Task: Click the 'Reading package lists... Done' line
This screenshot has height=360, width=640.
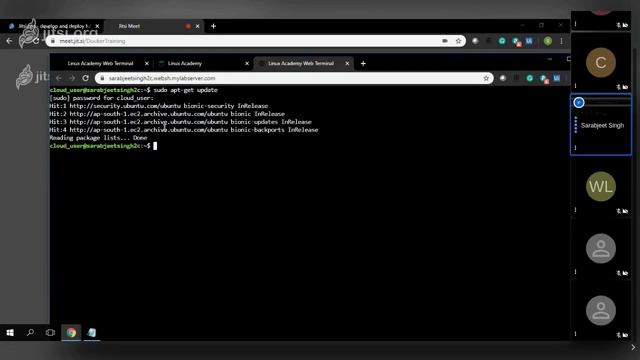Action: [x=98, y=138]
